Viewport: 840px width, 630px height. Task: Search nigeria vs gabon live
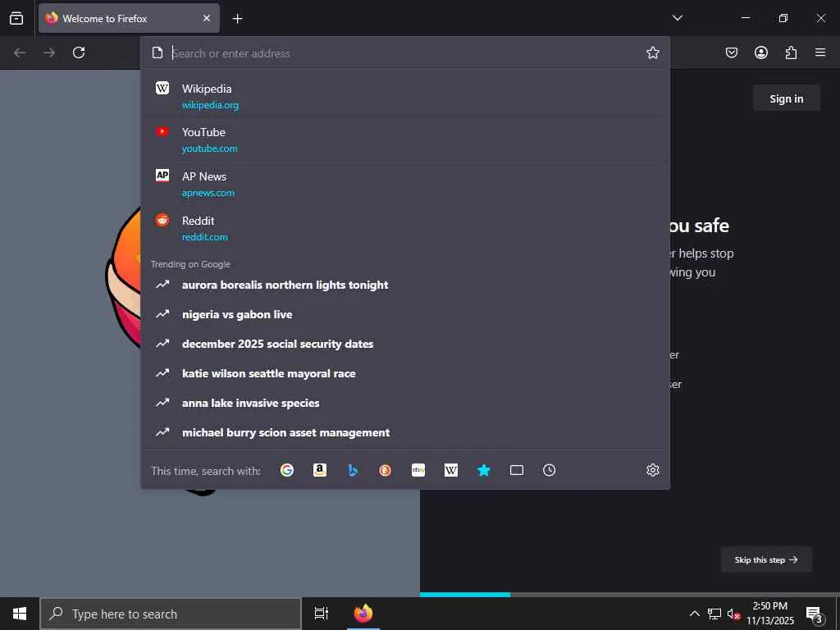pos(405,314)
